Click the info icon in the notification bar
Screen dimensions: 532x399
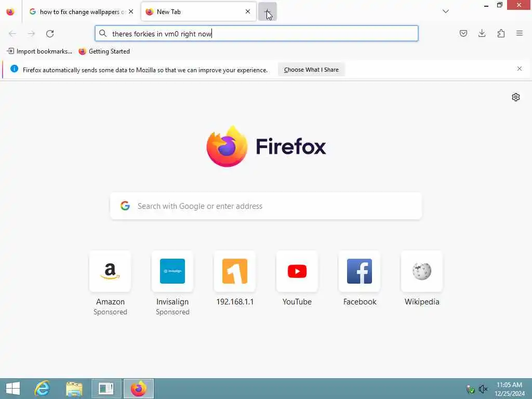[14, 69]
